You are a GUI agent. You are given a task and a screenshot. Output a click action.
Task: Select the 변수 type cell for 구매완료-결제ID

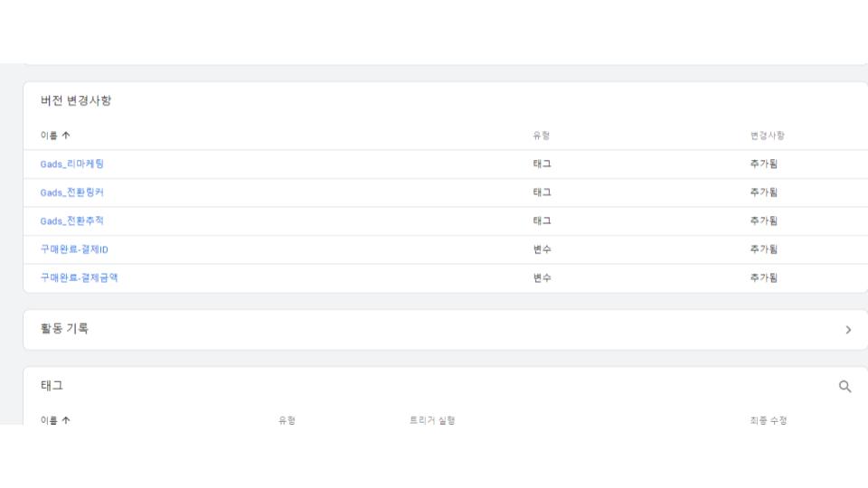[x=542, y=249]
